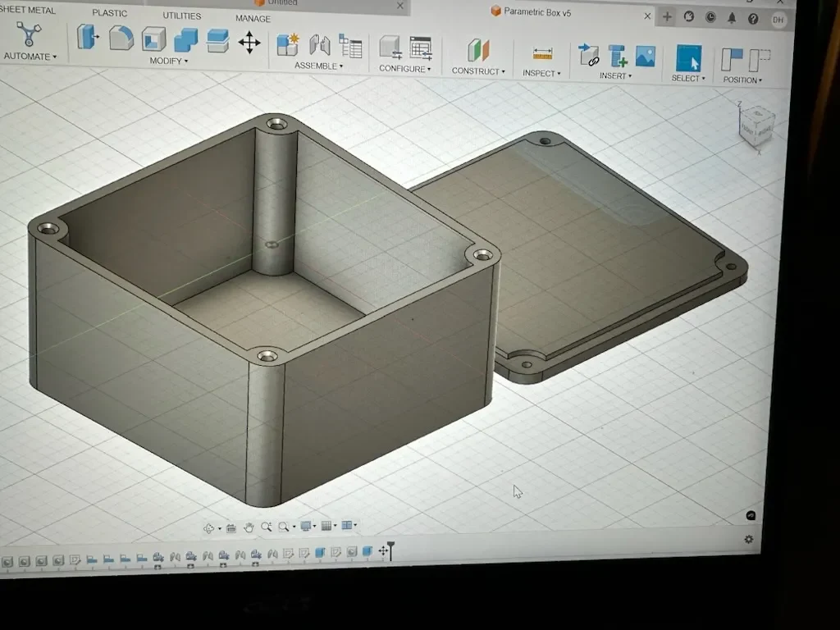Image resolution: width=840 pixels, height=630 pixels.
Task: Select the Shell tool
Action: [x=153, y=39]
